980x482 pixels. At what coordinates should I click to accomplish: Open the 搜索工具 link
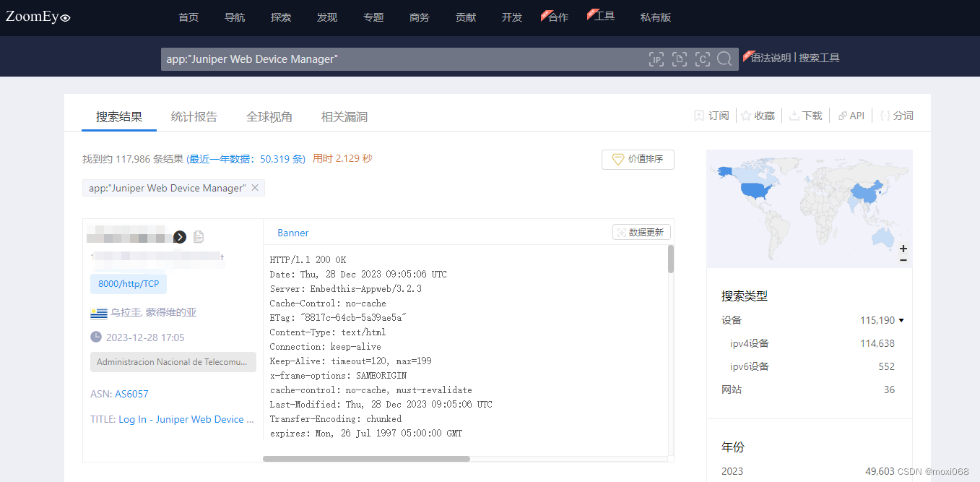tap(819, 58)
